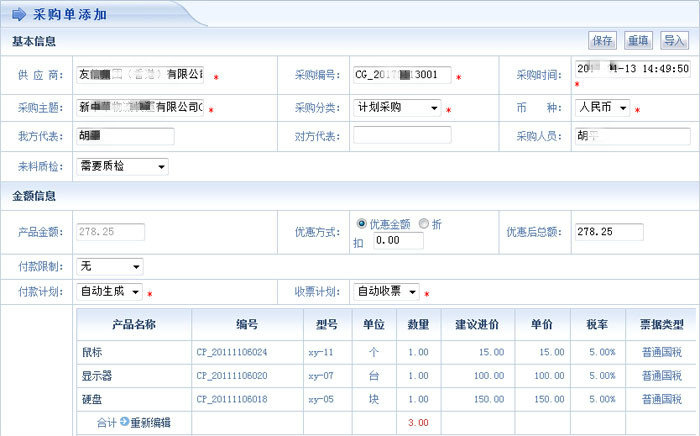Click the blue arrow icon beside 采购单添加

[20, 14]
